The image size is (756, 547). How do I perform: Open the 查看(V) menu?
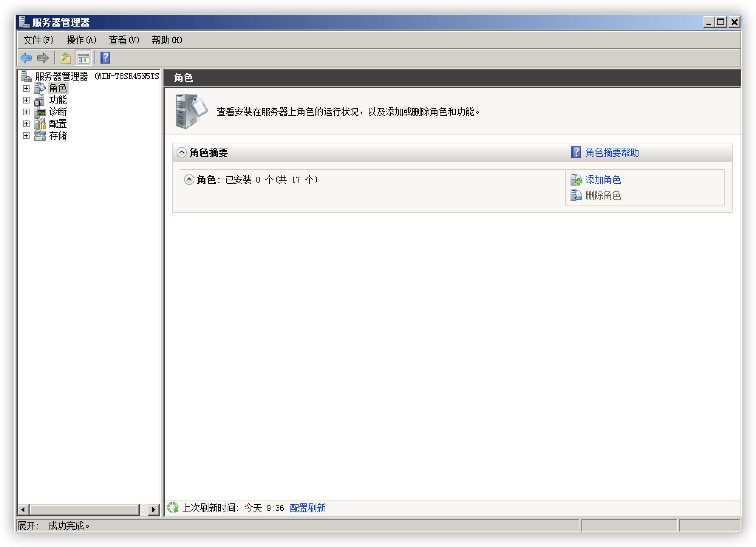click(124, 40)
